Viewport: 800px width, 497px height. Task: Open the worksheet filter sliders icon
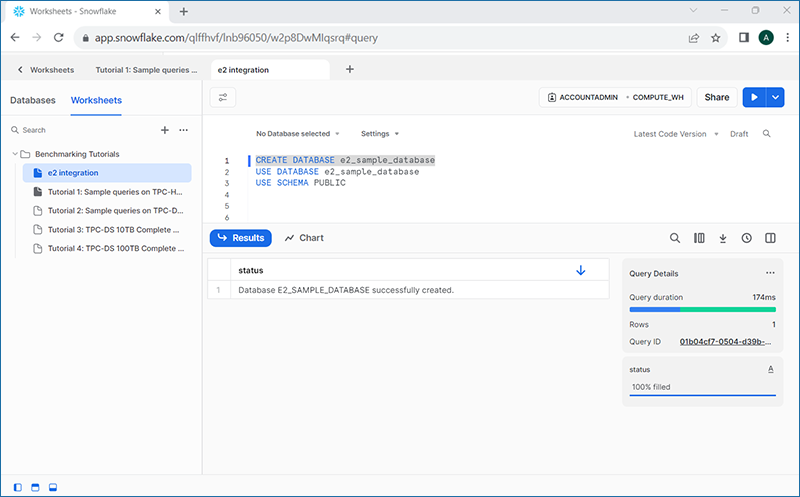coord(223,97)
